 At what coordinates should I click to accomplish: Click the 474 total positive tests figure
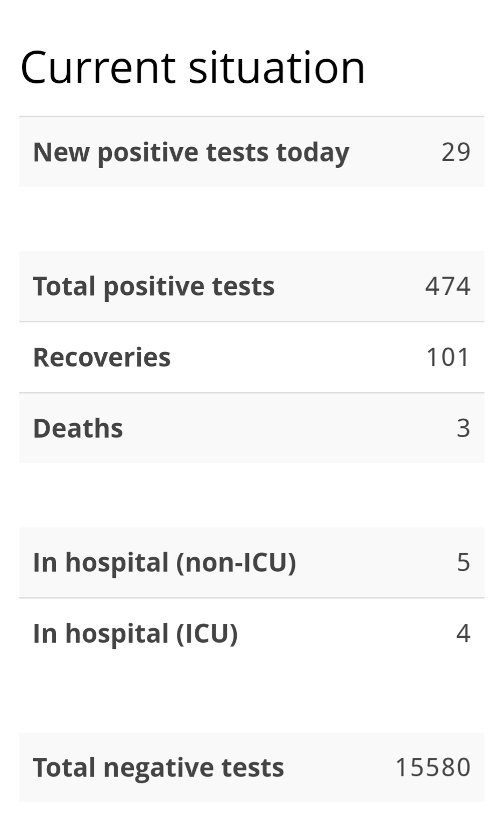pyautogui.click(x=448, y=286)
